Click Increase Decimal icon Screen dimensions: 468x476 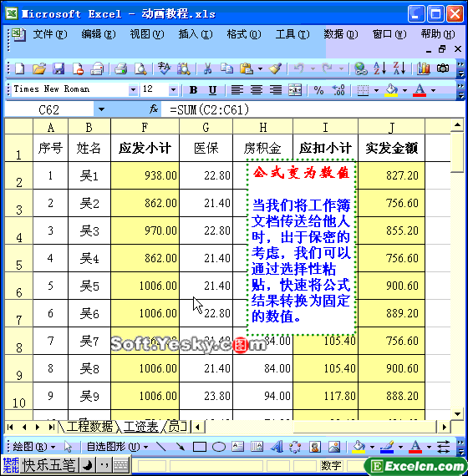pyautogui.click(x=338, y=90)
